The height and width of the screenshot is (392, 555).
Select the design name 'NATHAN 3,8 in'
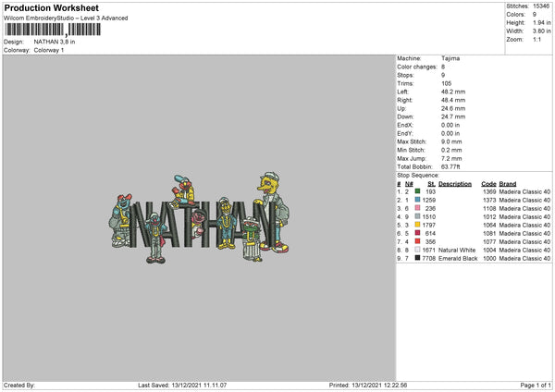pyautogui.click(x=55, y=42)
